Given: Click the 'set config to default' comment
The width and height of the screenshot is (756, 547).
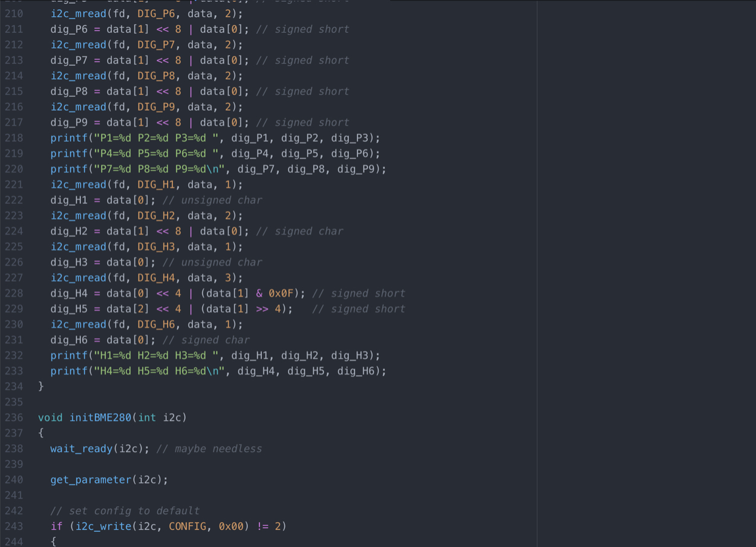Looking at the screenshot, I should 125,511.
